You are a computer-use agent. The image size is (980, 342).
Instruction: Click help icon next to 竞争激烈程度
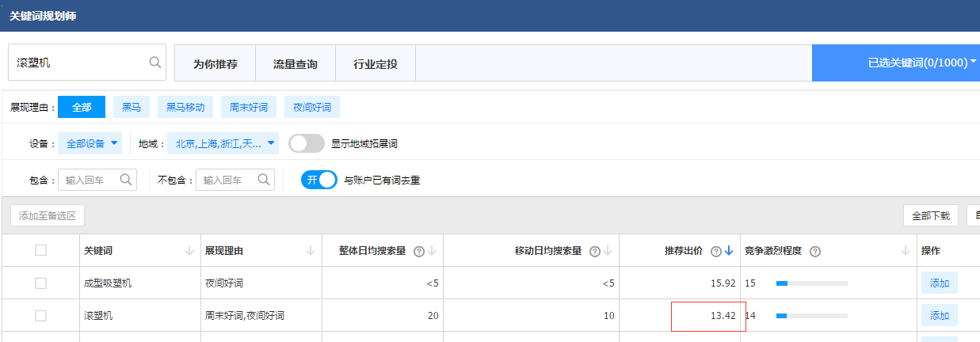(815, 252)
